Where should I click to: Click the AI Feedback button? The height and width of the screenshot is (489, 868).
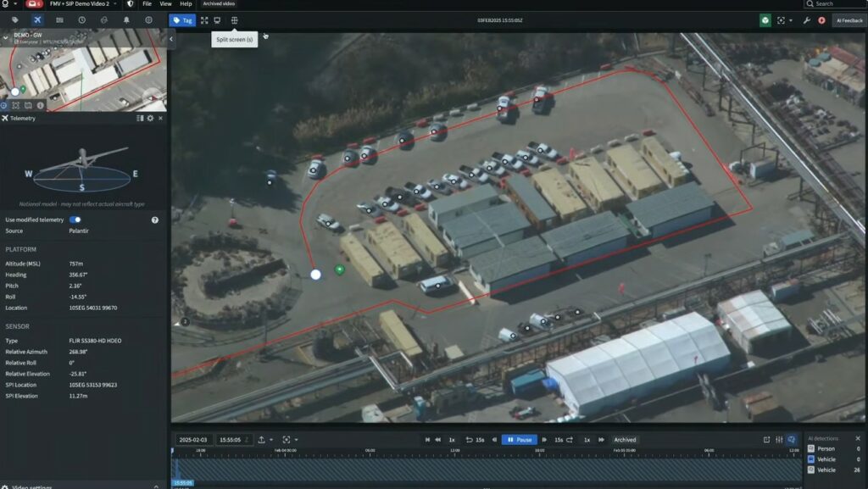coord(849,19)
